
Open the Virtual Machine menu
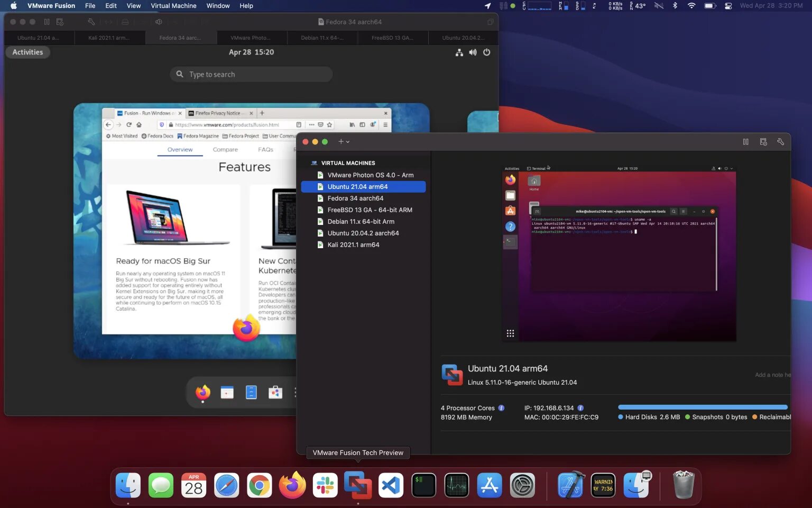coord(173,6)
